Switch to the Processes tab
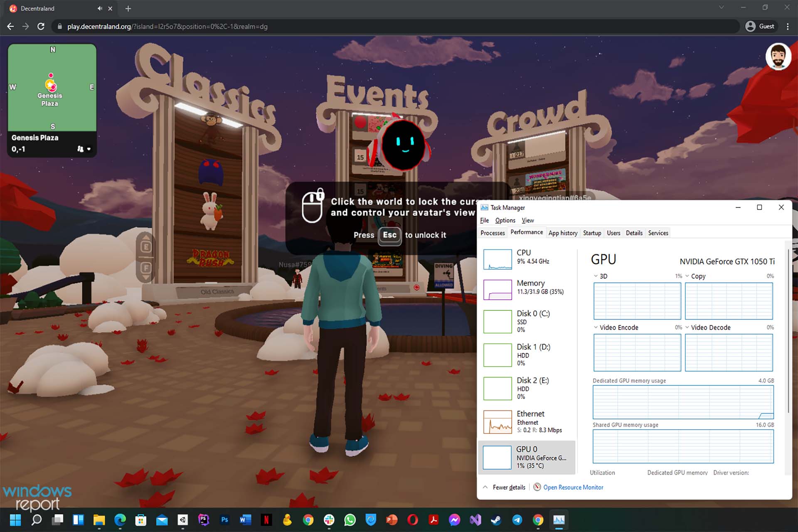Screen dimensions: 798x532 pos(493,233)
